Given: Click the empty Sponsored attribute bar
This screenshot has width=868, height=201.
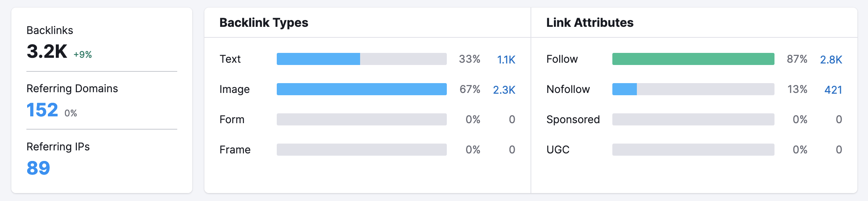Looking at the screenshot, I should click(x=693, y=119).
